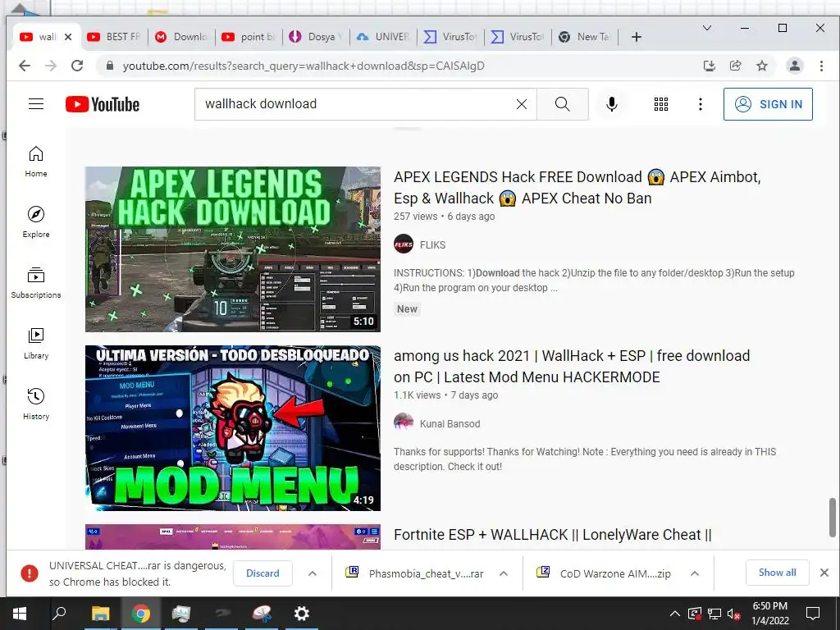Image resolution: width=840 pixels, height=630 pixels.
Task: Visit Kunal Bansod channel name
Action: click(450, 424)
